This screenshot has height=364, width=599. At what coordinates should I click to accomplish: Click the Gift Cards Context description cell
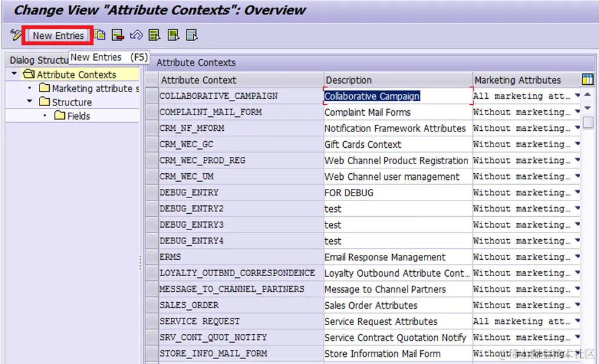tap(398, 144)
